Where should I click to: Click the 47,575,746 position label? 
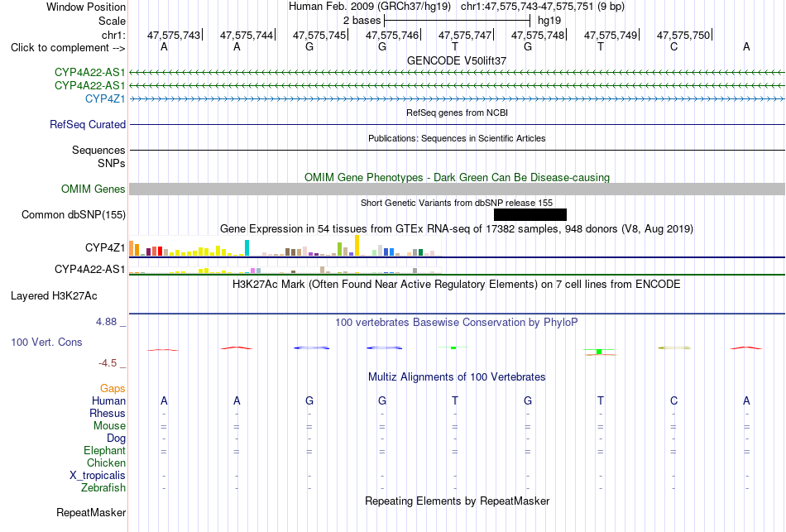[392, 35]
